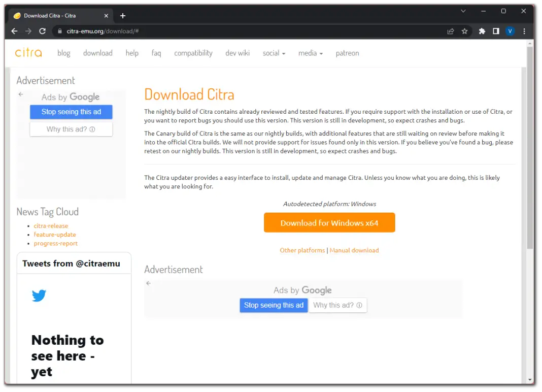The width and height of the screenshot is (542, 392).
Task: Open Chrome's three-dot menu
Action: [524, 31]
